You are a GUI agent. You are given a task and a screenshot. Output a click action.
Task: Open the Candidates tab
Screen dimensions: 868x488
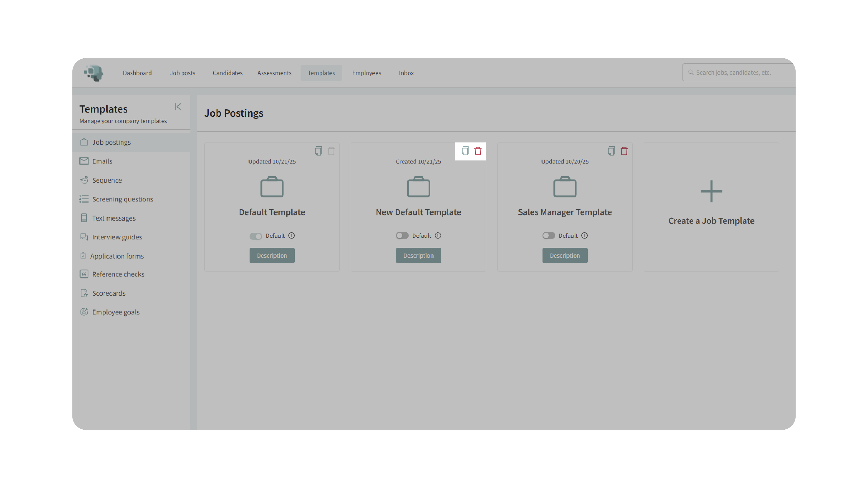coord(227,73)
